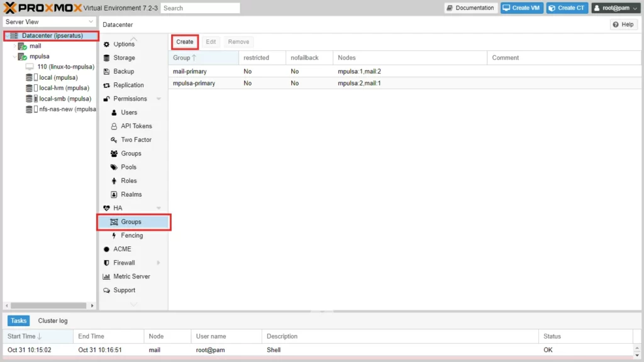The height and width of the screenshot is (362, 644).
Task: Switch to the Cluster log tab
Action: [53, 321]
